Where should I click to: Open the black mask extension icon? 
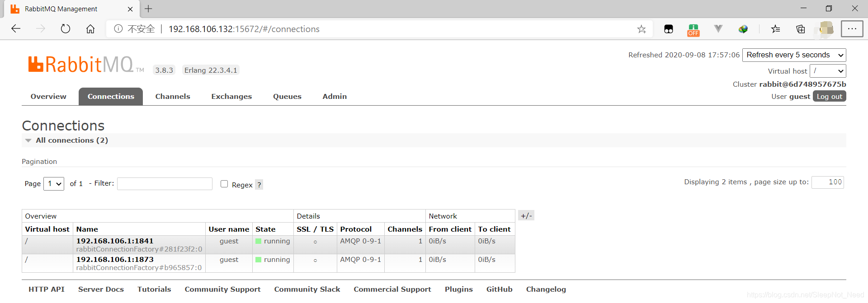click(x=669, y=29)
